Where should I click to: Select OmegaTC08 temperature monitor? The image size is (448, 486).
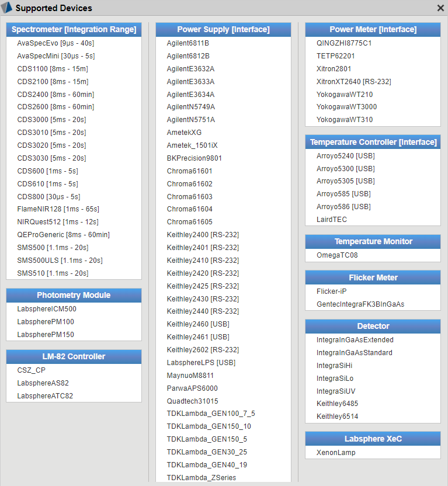(x=337, y=255)
